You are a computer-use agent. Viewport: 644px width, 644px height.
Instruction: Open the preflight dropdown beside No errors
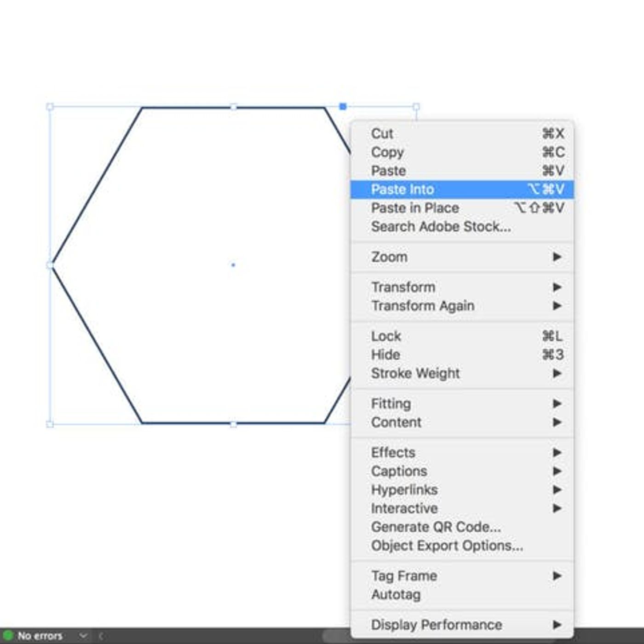[x=83, y=636]
